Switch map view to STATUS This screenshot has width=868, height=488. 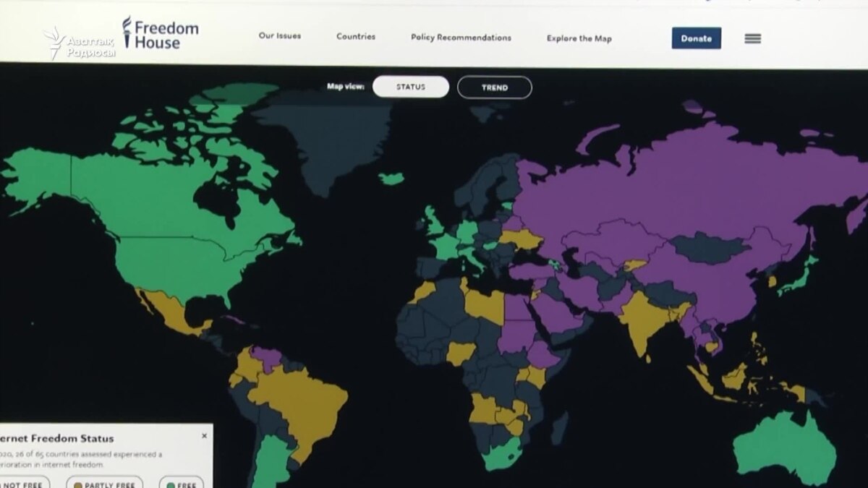click(410, 87)
